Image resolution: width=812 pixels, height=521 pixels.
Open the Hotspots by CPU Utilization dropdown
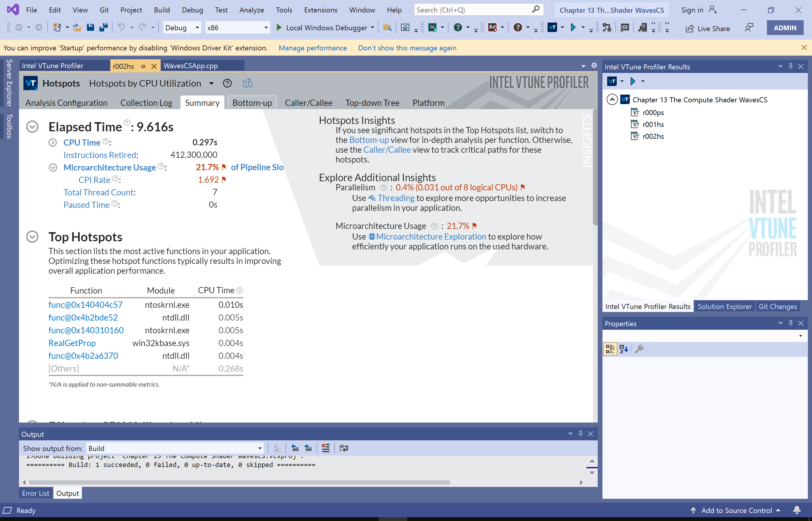[211, 84]
